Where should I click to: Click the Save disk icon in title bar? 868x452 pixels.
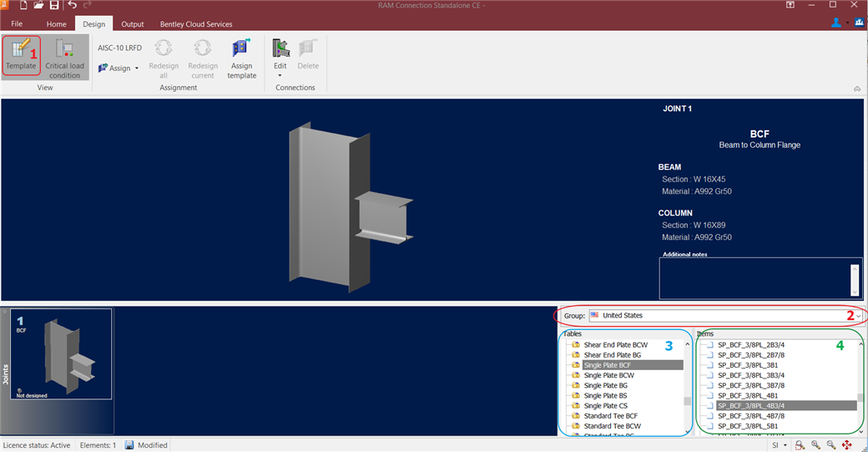(x=53, y=6)
